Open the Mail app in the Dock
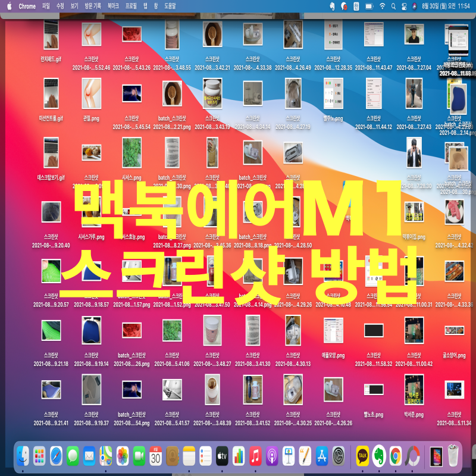The height and width of the screenshot is (476, 476). click(89, 455)
